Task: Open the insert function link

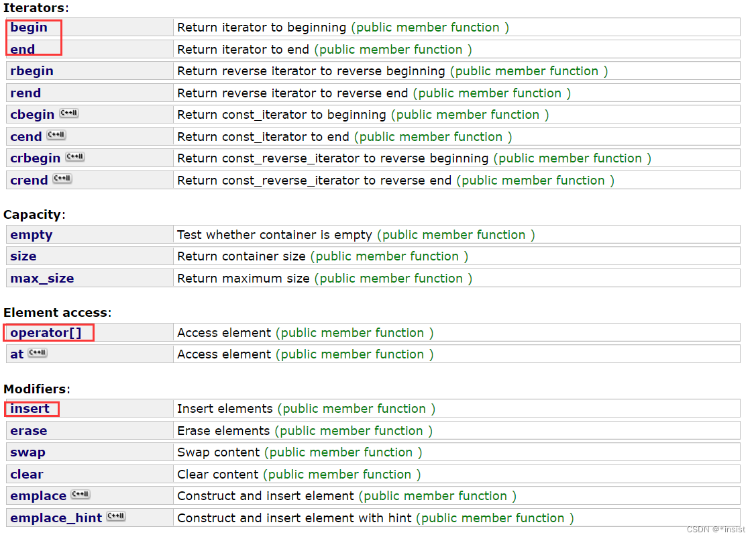Action: (30, 409)
